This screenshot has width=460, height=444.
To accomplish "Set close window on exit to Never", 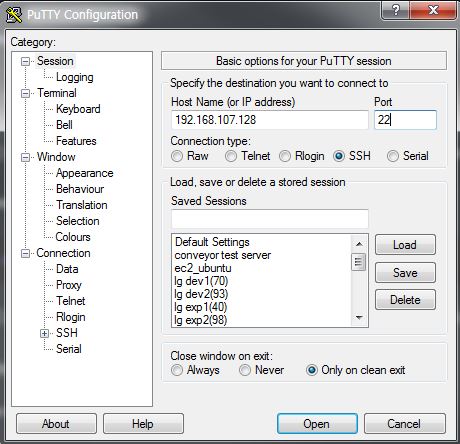I will [245, 370].
